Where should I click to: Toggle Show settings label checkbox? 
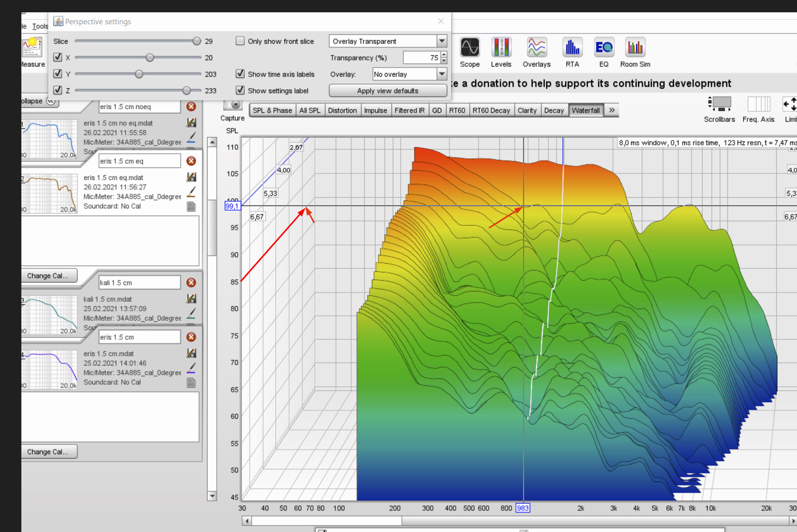(x=239, y=90)
